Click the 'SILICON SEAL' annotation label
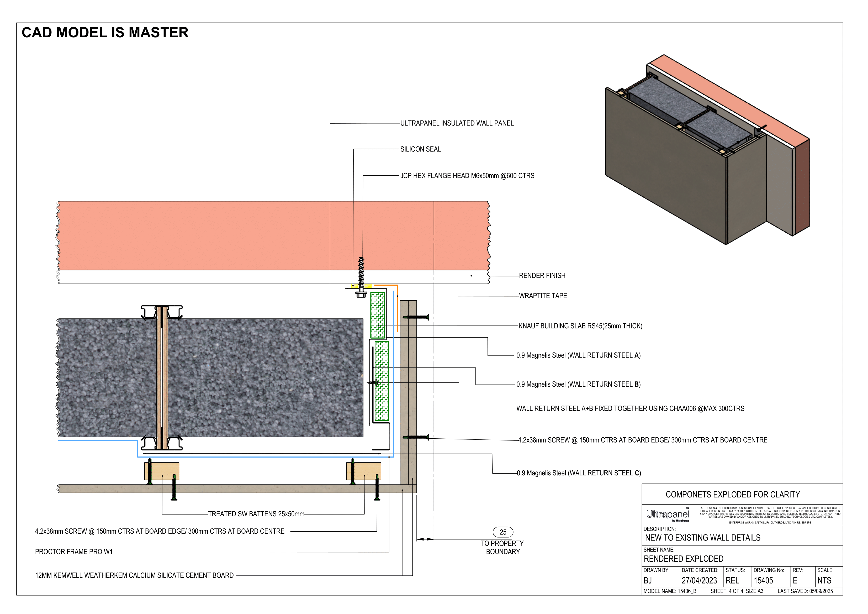 tap(420, 149)
